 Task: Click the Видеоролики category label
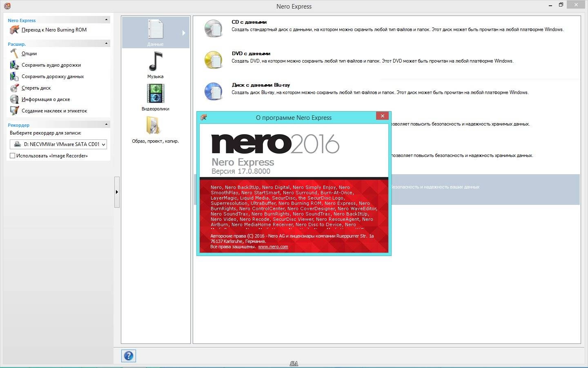tap(155, 109)
